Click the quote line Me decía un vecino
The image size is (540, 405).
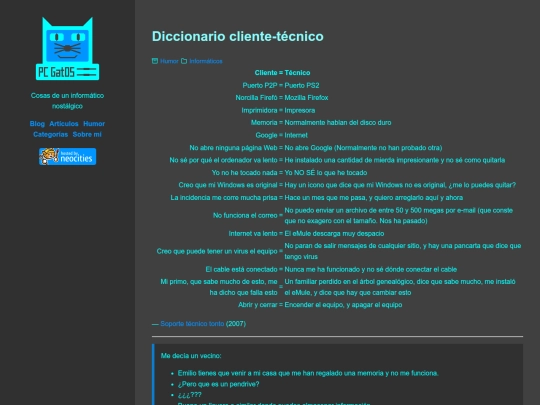tap(191, 356)
